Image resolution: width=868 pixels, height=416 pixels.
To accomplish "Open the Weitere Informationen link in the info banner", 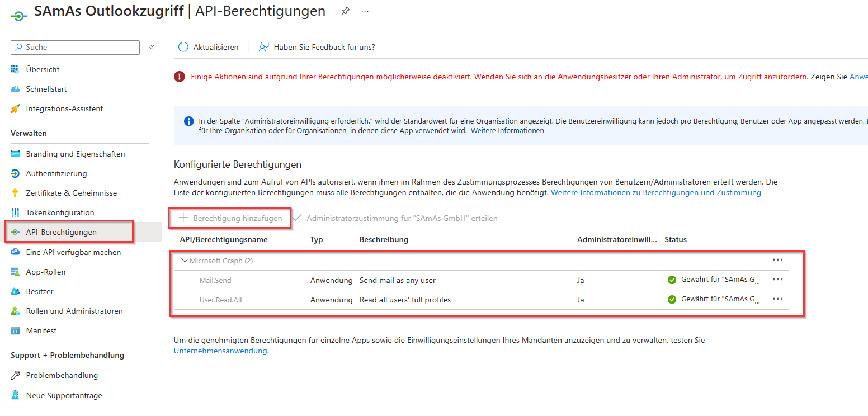I will (x=507, y=130).
